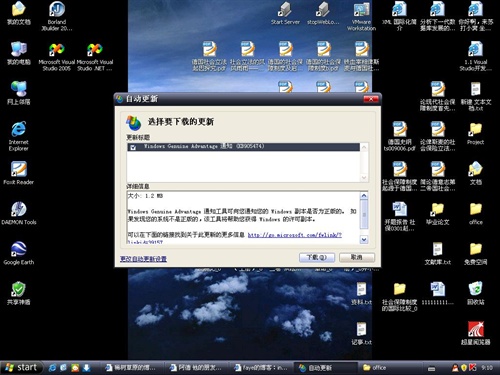Select the 资料.txt file icon
Screen dimensions: 500x375
pyautogui.click(x=361, y=293)
